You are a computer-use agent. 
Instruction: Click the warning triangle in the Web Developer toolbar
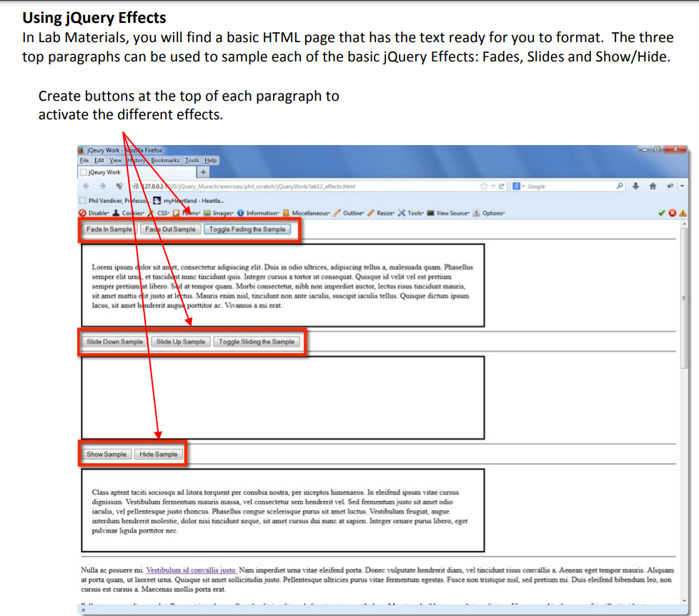pyautogui.click(x=683, y=213)
